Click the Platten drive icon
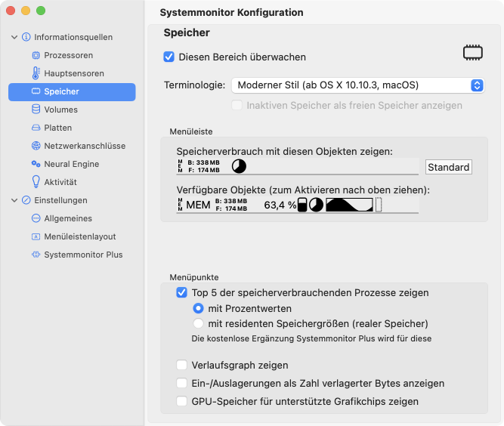The height and width of the screenshot is (426, 504). tap(36, 128)
